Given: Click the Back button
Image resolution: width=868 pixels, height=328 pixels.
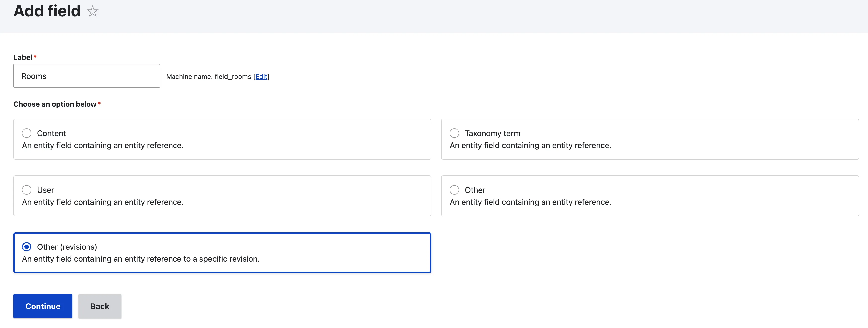Looking at the screenshot, I should pyautogui.click(x=100, y=306).
